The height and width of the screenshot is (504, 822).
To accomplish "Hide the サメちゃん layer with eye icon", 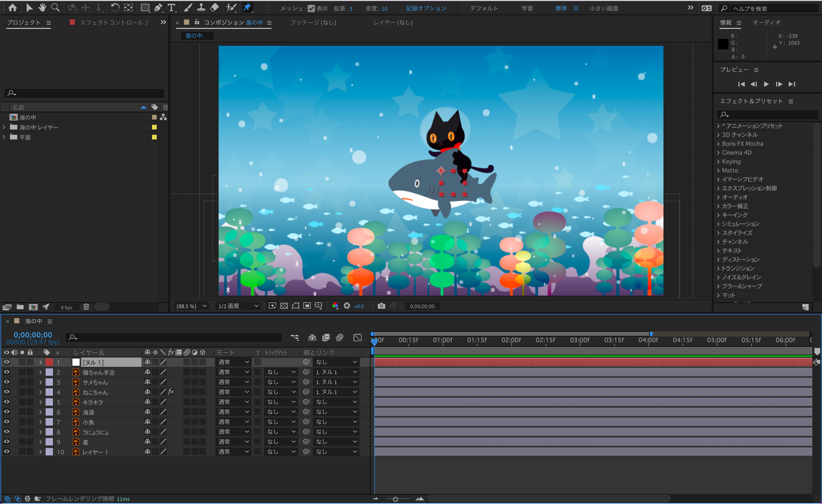I will point(6,382).
